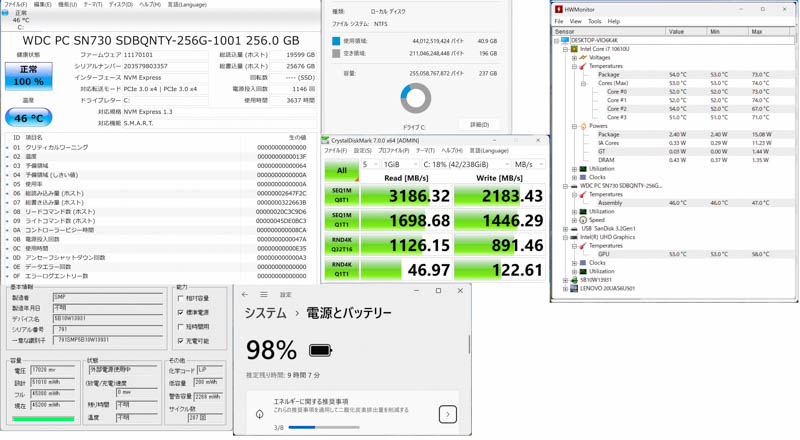
Task: Run the RND4K Q32T16 test button
Action: [x=342, y=245]
